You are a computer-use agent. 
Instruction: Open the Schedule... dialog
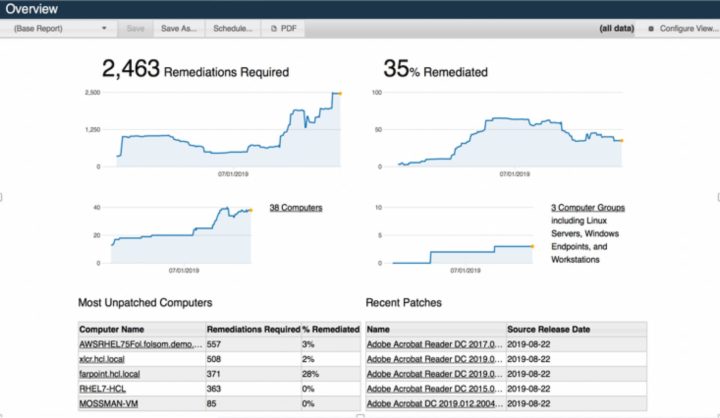coord(233,28)
